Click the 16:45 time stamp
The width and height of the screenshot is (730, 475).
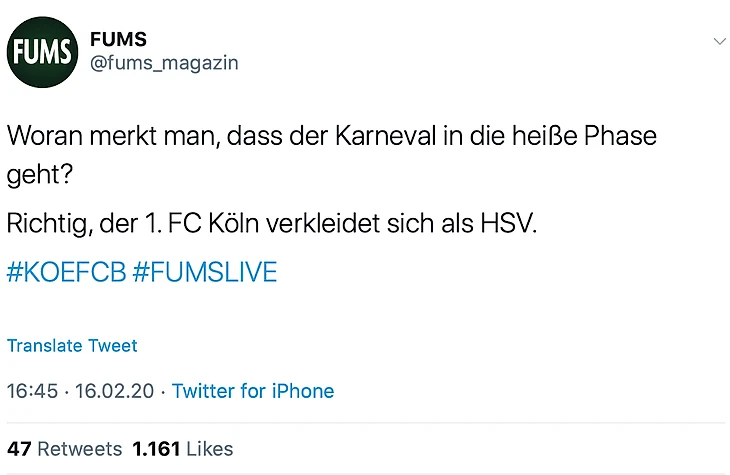32,391
